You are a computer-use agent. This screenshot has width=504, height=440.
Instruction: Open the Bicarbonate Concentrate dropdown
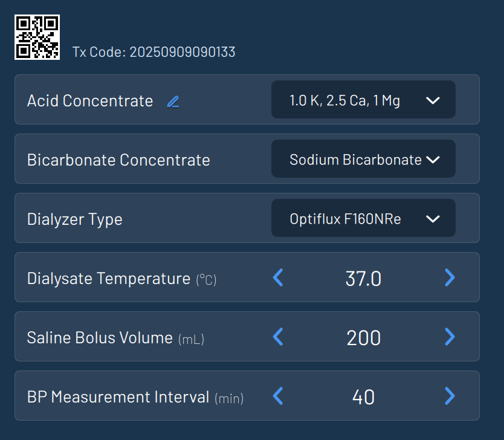(x=363, y=159)
